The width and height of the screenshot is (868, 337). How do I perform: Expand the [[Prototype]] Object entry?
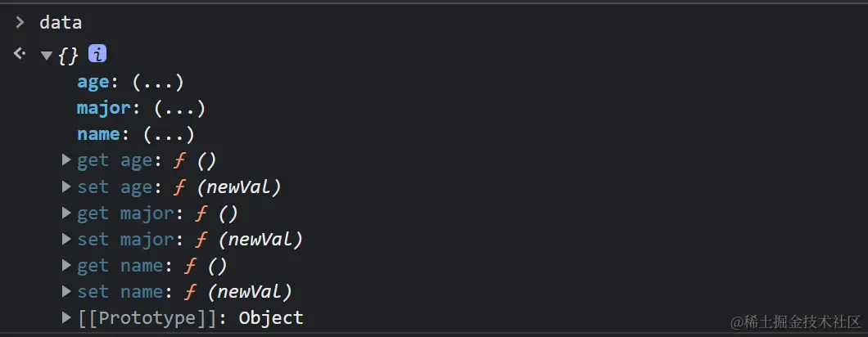[66, 317]
